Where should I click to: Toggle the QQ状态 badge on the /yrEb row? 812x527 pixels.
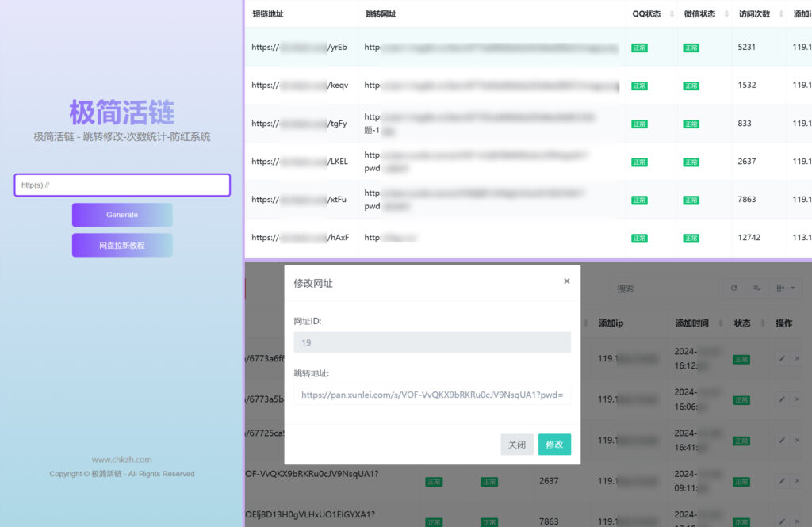pyautogui.click(x=638, y=48)
